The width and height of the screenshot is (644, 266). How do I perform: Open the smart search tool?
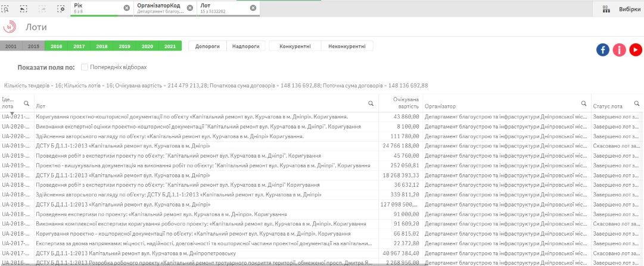(6, 8)
